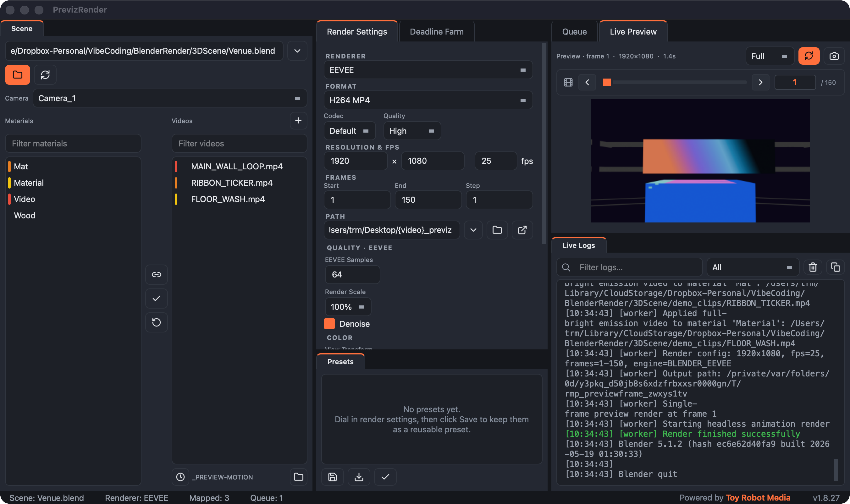Image resolution: width=850 pixels, height=504 pixels.
Task: Select RIBBON_TICKER.mp4 video
Action: 239,183
